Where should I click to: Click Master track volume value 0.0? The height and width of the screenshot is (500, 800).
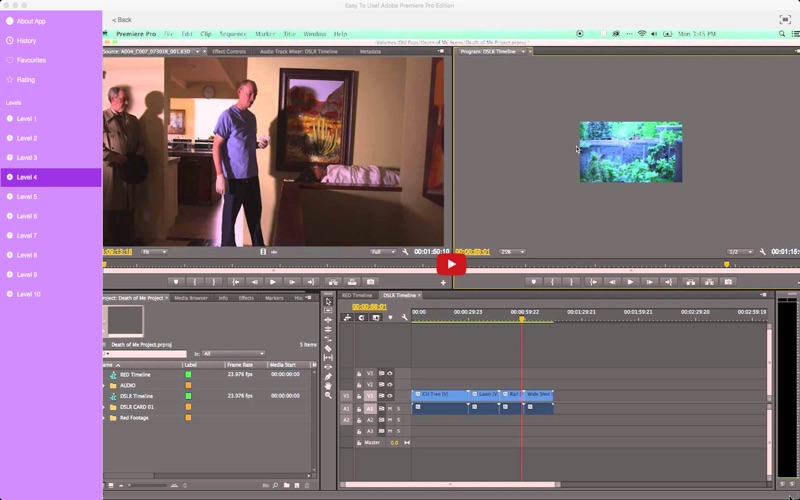point(394,443)
